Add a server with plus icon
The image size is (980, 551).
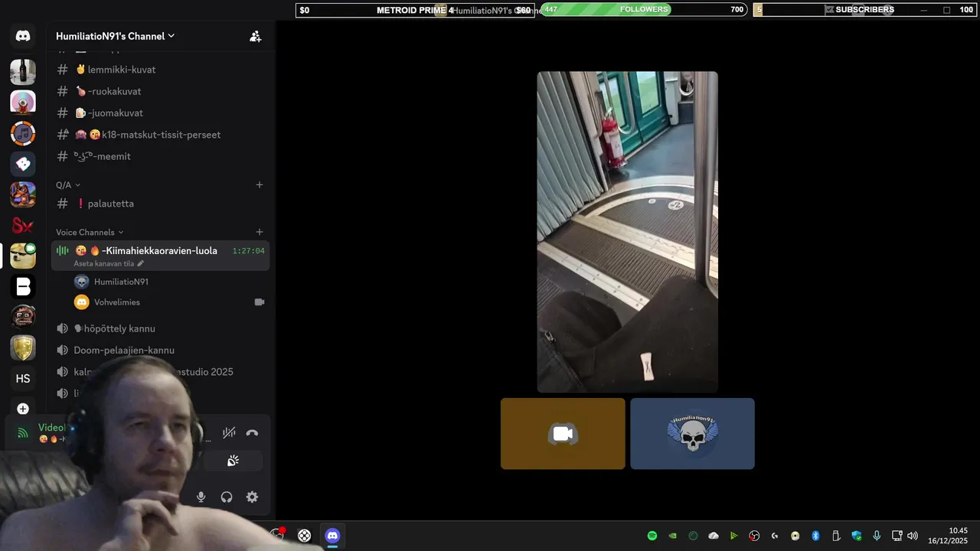23,409
